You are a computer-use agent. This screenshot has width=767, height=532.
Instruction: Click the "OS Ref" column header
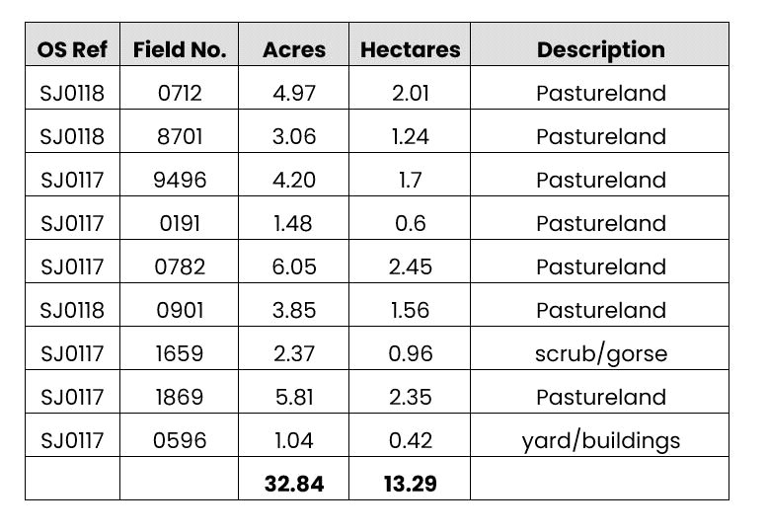pyautogui.click(x=72, y=49)
